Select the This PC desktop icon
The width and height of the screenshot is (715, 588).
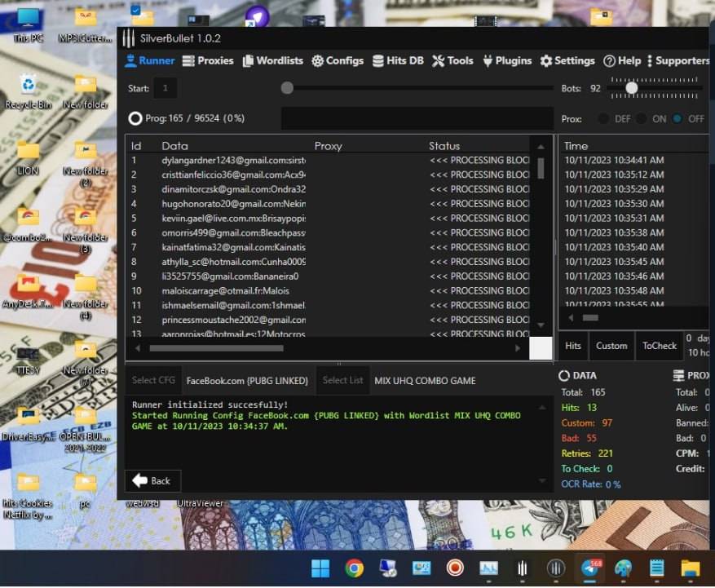29,25
